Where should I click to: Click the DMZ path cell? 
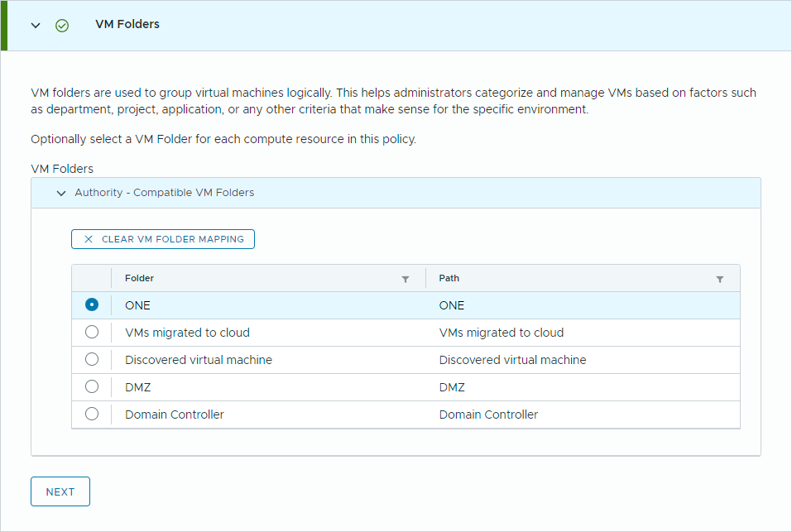452,387
